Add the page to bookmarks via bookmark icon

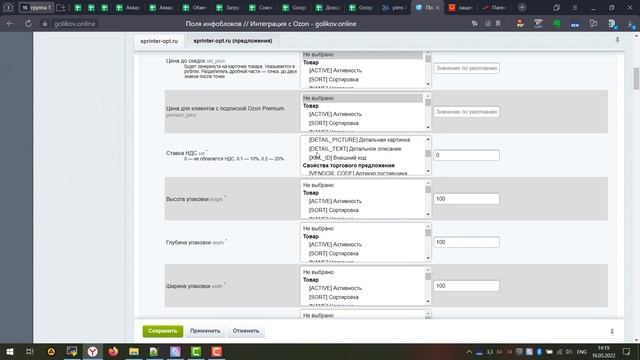pyautogui.click(x=498, y=24)
